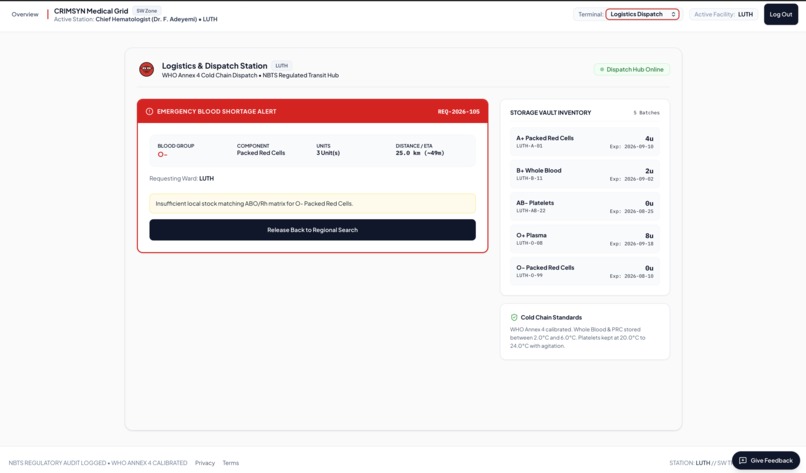Open the Terminal Logistics Dispatch dropdown
The image size is (806, 473).
(x=642, y=14)
